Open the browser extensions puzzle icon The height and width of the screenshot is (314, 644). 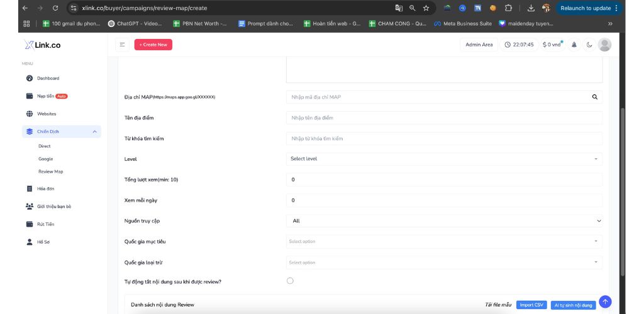[508, 8]
